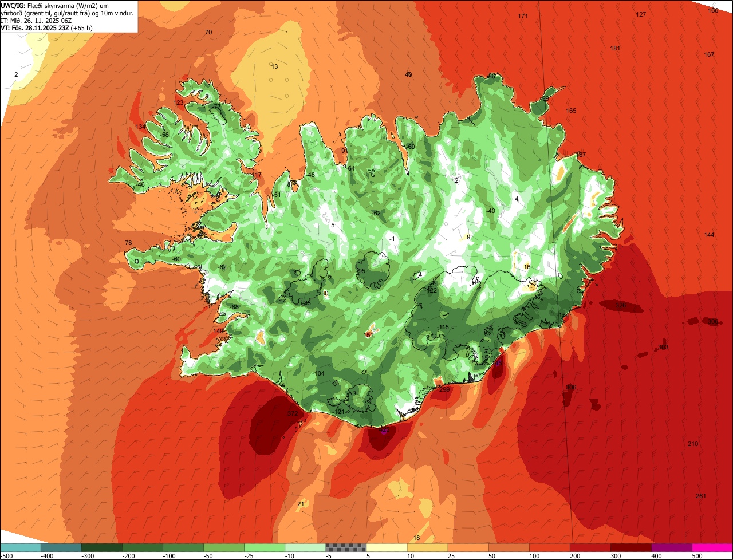Viewport: 733px width, 560px height.
Task: Select the 326 value in the dark red patch
Action: click(621, 306)
